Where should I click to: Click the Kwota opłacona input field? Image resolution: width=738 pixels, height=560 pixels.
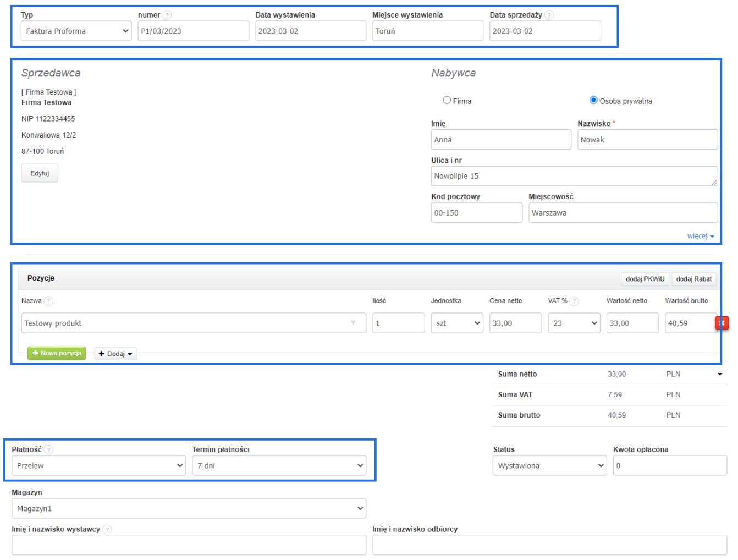point(670,466)
